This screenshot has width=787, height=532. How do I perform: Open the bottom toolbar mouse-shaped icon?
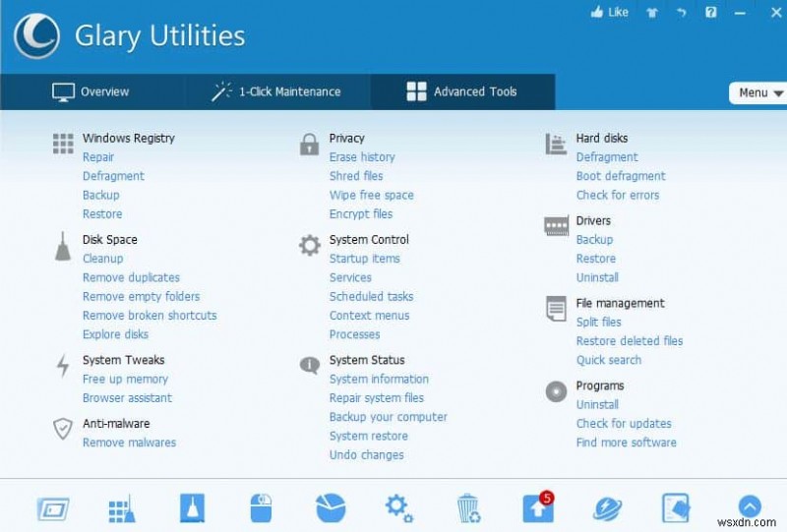(261, 508)
